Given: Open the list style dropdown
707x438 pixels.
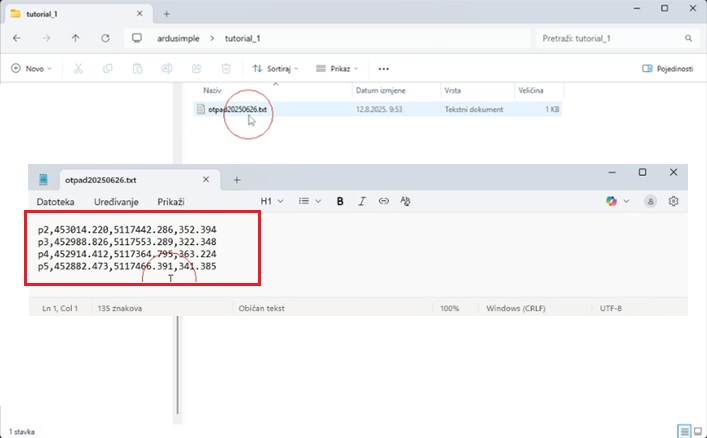Looking at the screenshot, I should (310, 201).
